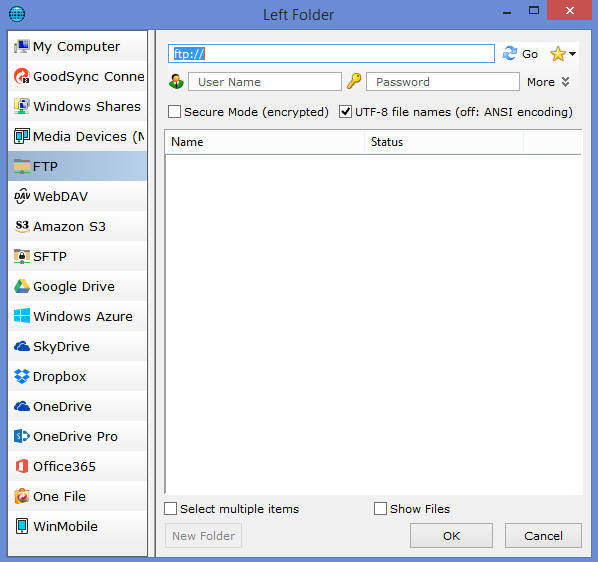This screenshot has width=598, height=562.
Task: Click the More text label
Action: [541, 82]
